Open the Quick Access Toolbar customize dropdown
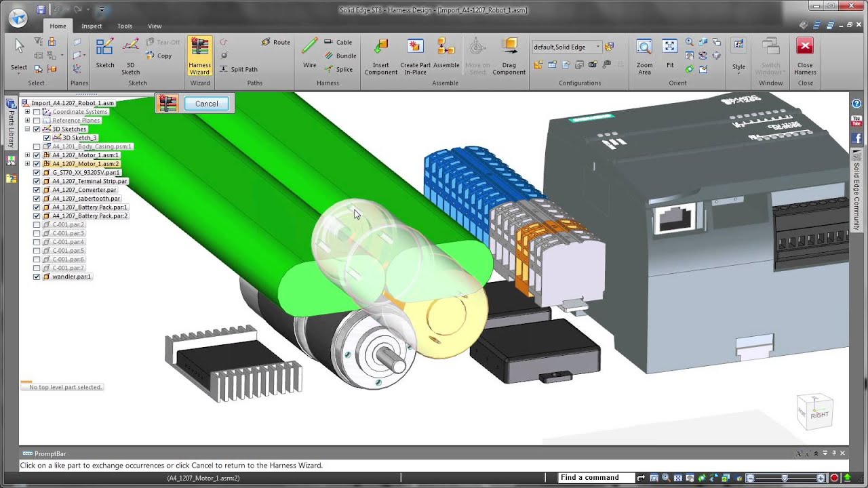The height and width of the screenshot is (488, 868). pyautogui.click(x=102, y=9)
